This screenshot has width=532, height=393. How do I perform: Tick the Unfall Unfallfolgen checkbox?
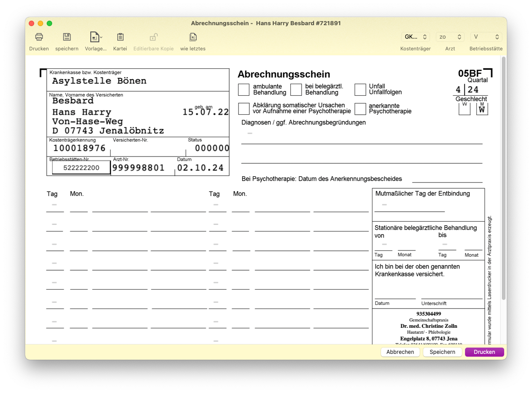tap(360, 89)
